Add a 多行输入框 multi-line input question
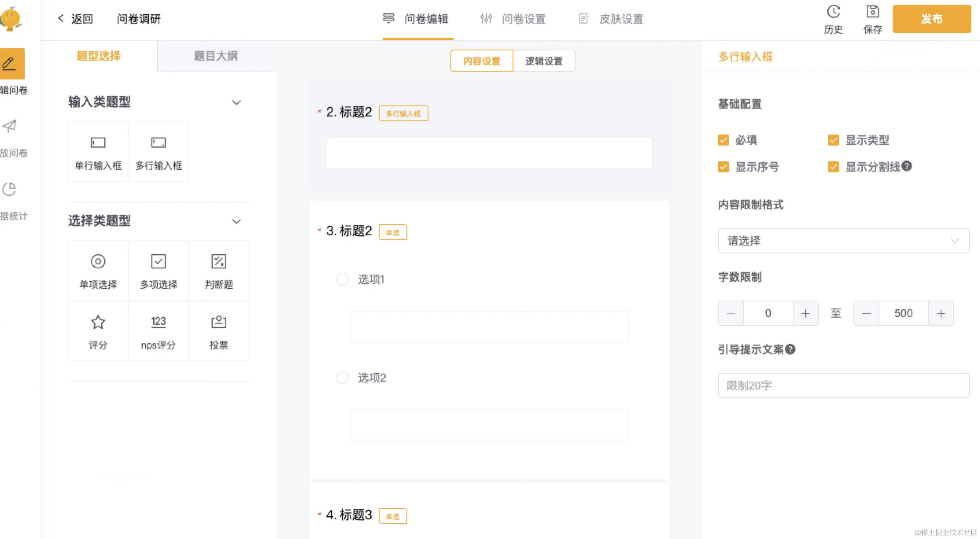 coord(159,152)
